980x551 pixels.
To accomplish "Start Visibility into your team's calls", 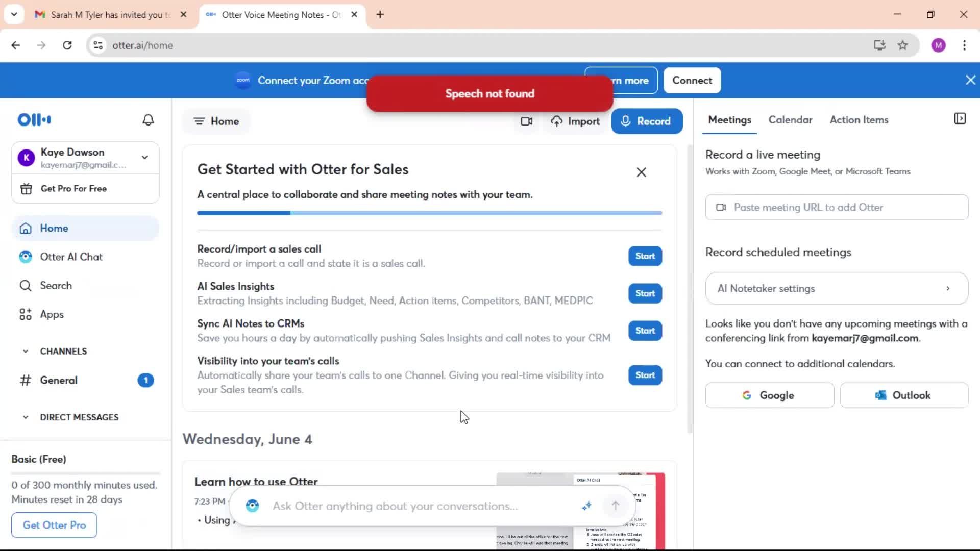I will coord(645,375).
